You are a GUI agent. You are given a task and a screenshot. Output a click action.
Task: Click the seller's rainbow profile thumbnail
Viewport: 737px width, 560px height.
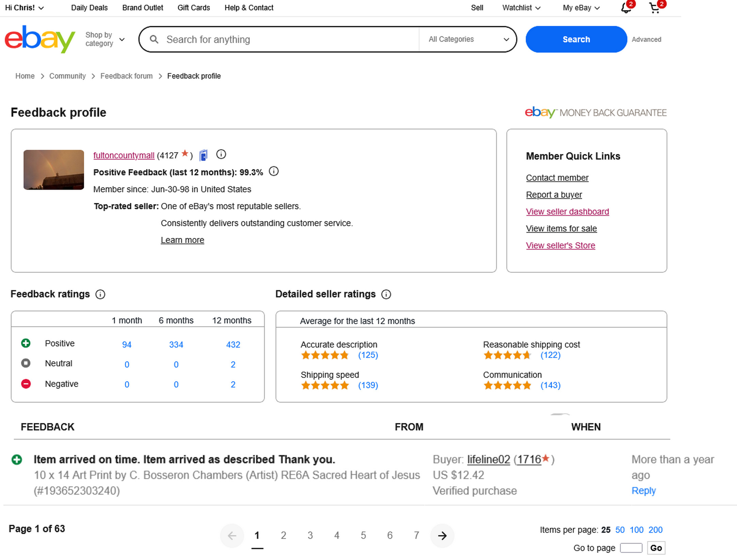(54, 170)
